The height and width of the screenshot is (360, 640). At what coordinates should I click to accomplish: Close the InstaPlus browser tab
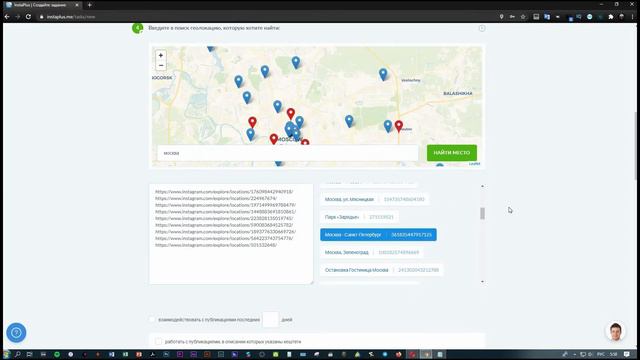click(77, 5)
